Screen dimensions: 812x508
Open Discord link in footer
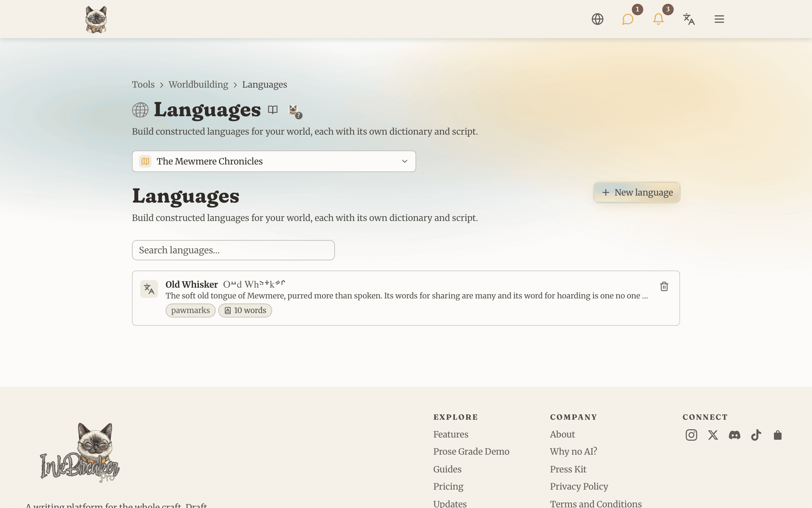(735, 435)
